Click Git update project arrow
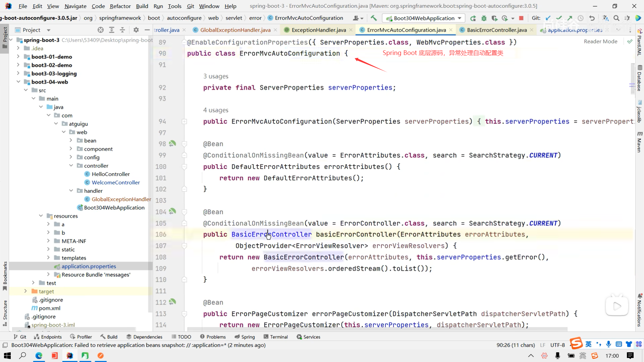 [x=548, y=18]
